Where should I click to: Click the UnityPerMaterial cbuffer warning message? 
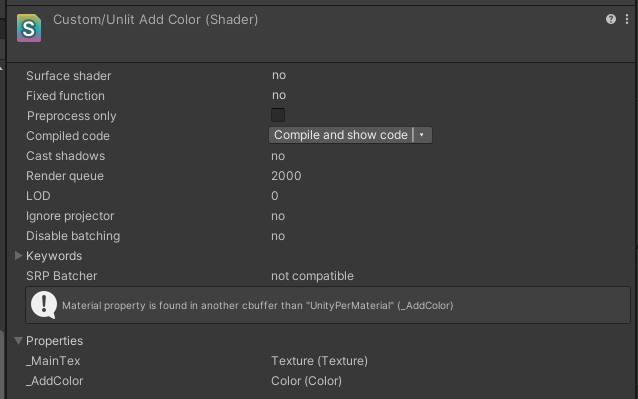258,305
